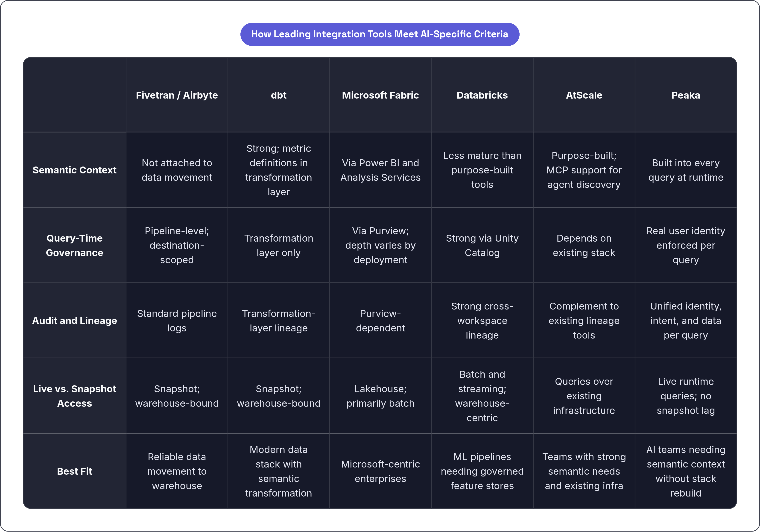Select cell 'Strong cross-workspace lineage'

pos(482,320)
